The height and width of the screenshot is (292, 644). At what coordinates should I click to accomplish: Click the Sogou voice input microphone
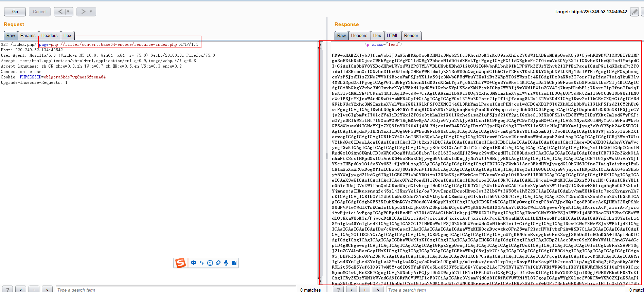(226, 263)
